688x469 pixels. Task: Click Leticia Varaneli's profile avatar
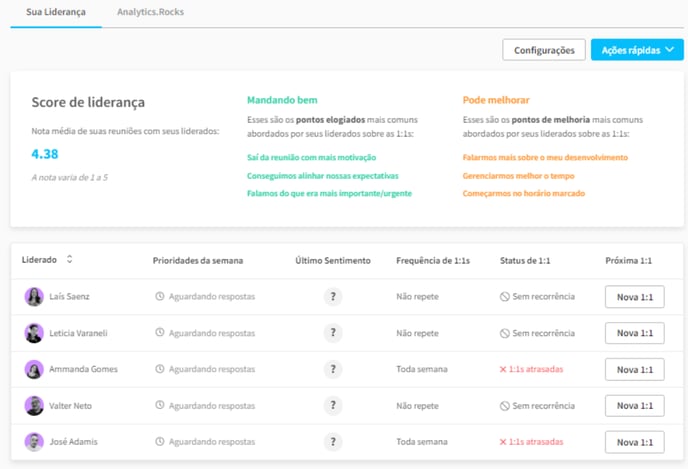[x=34, y=333]
